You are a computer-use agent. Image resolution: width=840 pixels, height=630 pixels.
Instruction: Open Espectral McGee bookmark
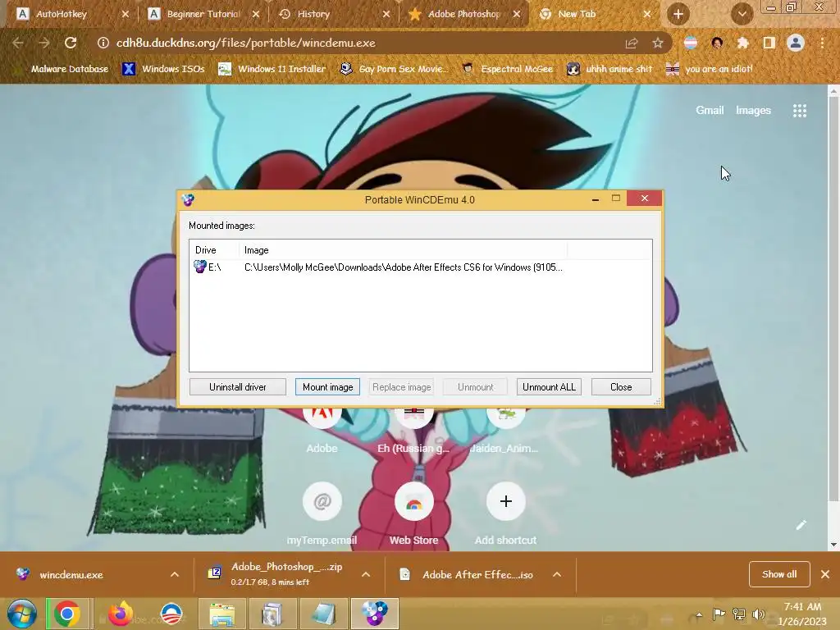(507, 69)
